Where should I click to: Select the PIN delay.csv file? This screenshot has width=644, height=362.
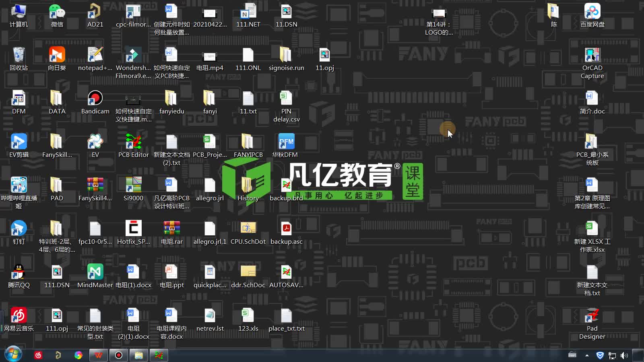[286, 107]
